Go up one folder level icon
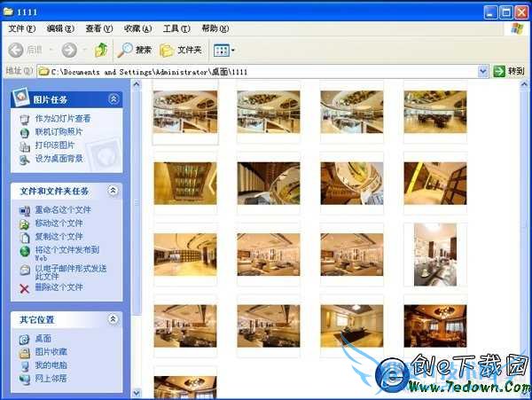 click(101, 50)
